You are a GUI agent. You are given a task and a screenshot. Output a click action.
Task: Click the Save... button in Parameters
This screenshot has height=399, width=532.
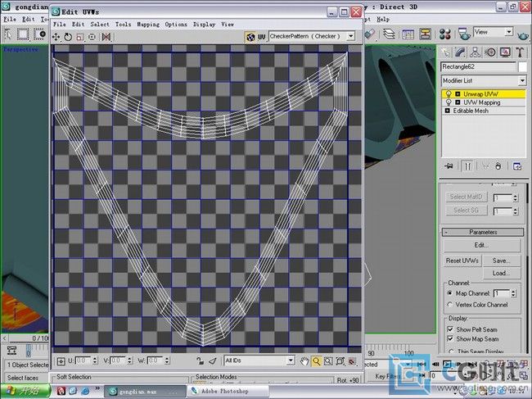(x=502, y=261)
